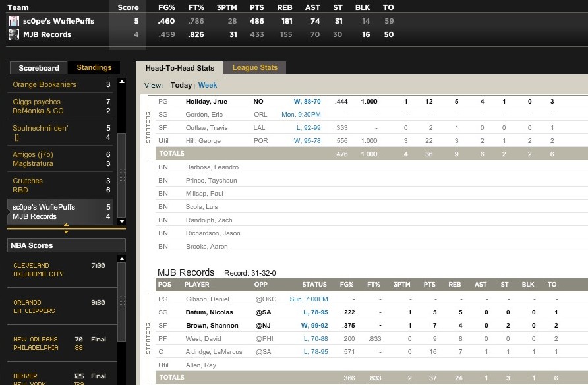The width and height of the screenshot is (588, 385).
Task: Select sc0pe's WuflePuffs in scoreboard list
Action: pos(44,207)
